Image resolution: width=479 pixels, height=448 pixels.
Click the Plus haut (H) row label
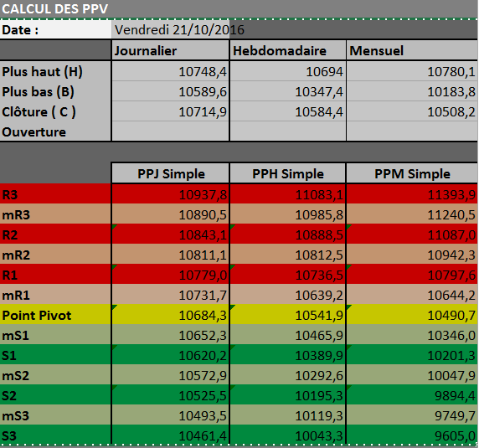tap(42, 72)
